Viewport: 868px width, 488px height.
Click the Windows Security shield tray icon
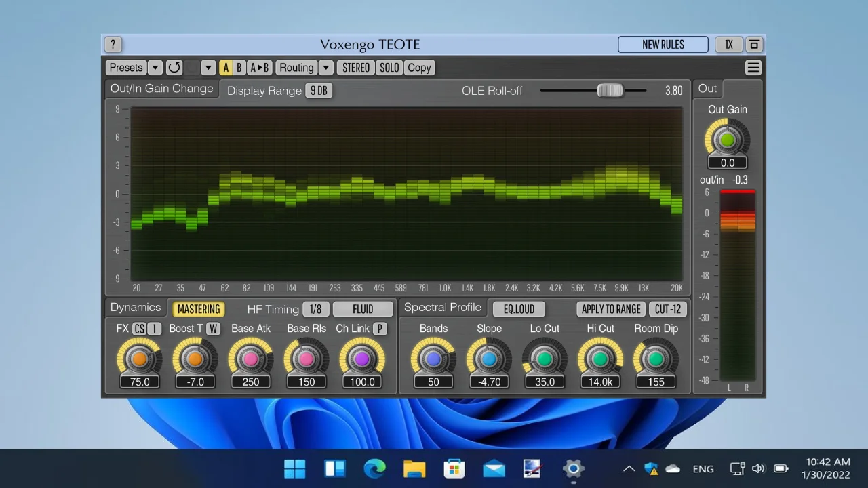click(x=651, y=468)
